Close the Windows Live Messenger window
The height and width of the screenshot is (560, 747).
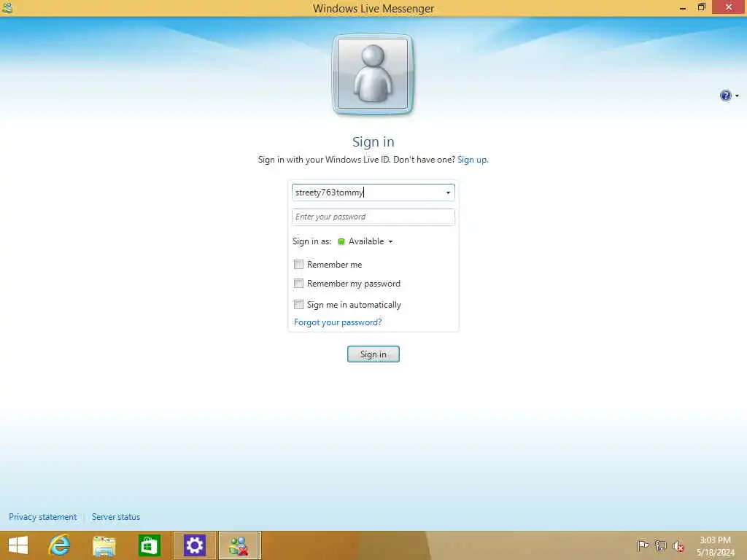(x=729, y=7)
